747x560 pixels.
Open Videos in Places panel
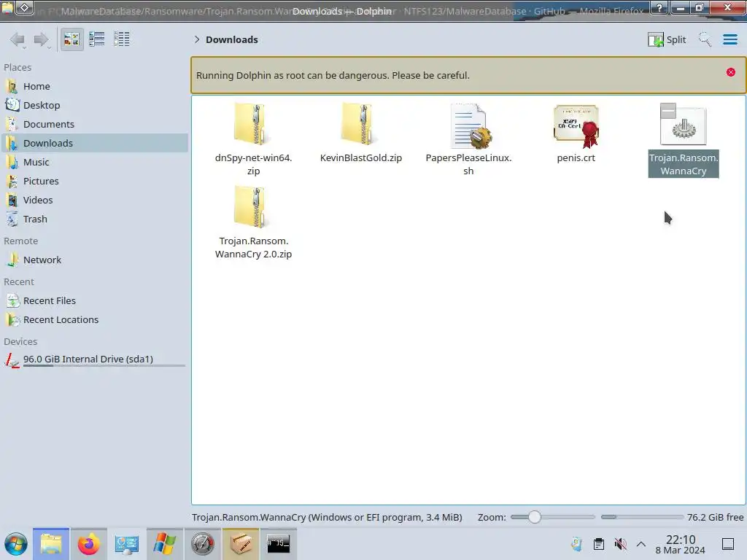point(96,200)
